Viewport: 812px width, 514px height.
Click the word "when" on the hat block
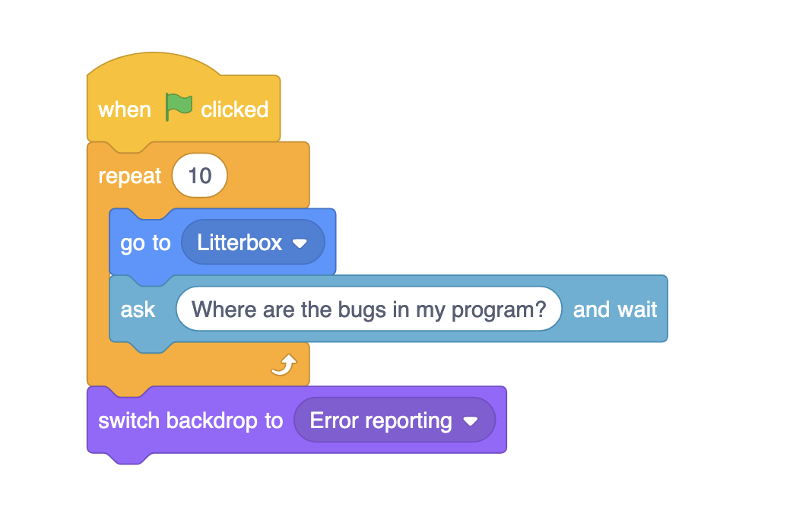click(x=125, y=110)
